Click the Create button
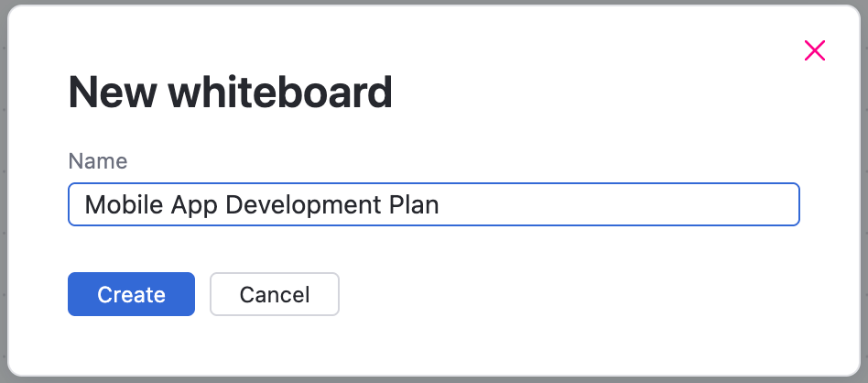Image resolution: width=868 pixels, height=383 pixels. [131, 294]
